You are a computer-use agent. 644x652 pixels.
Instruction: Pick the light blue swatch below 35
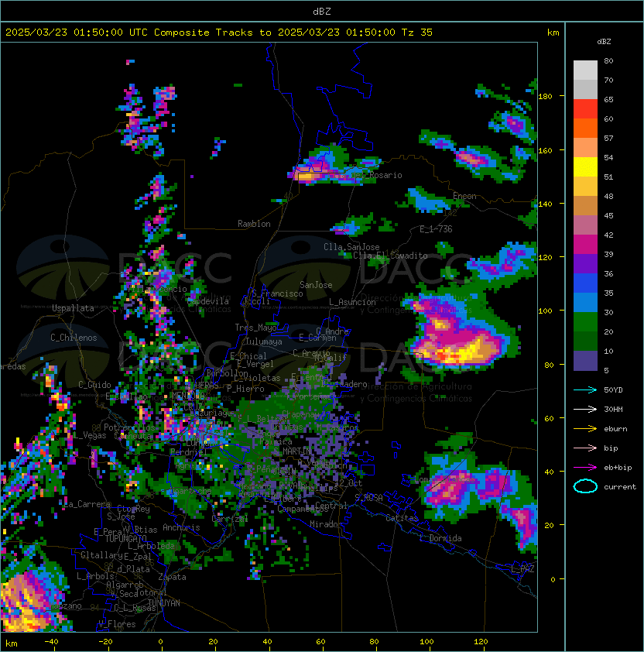coord(585,302)
